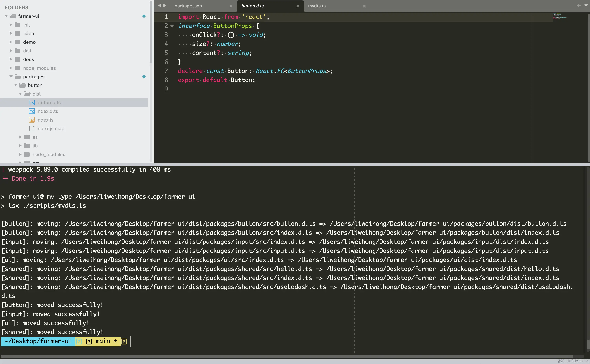Image resolution: width=590 pixels, height=364 pixels.
Task: Expand the .git folder arrow
Action: (x=11, y=25)
